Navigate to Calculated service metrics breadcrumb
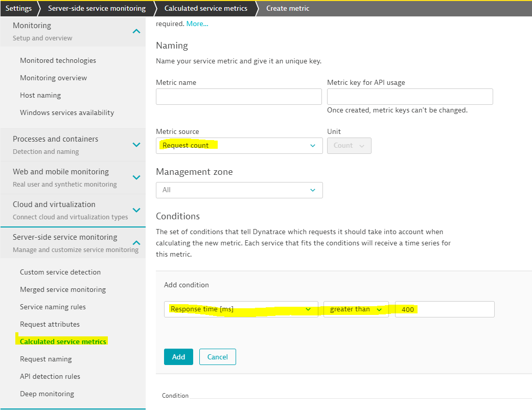The width and height of the screenshot is (532, 410). click(x=205, y=8)
